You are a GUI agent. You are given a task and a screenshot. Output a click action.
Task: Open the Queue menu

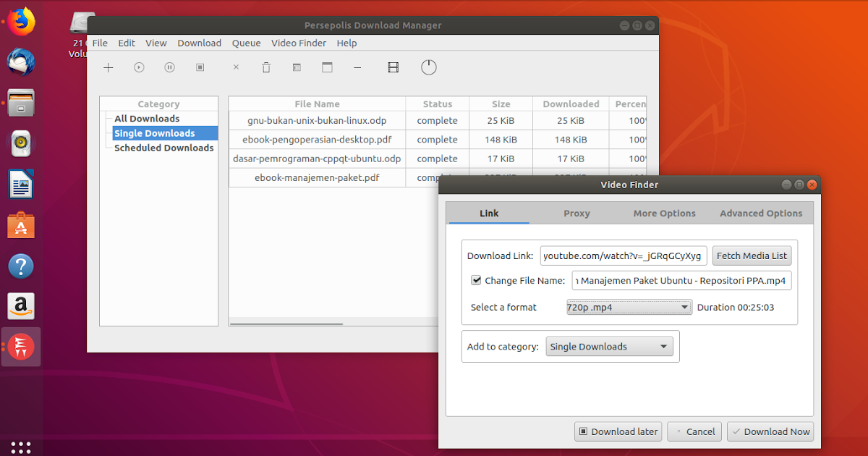246,43
